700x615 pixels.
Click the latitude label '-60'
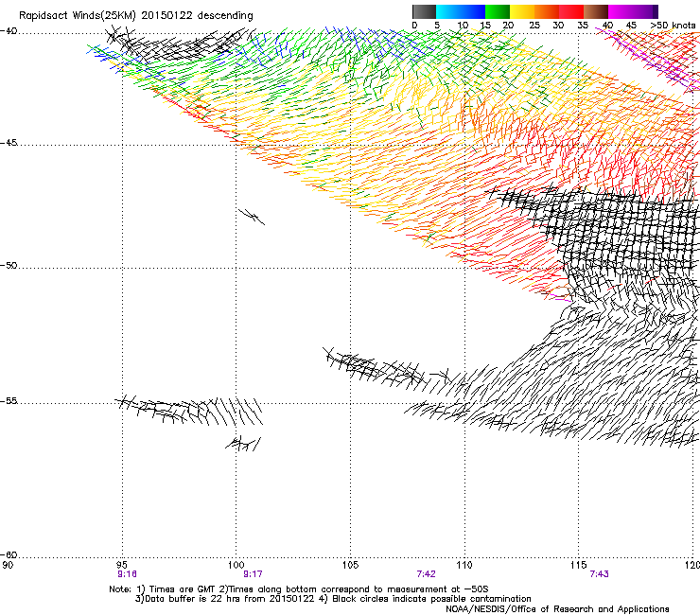(9, 554)
